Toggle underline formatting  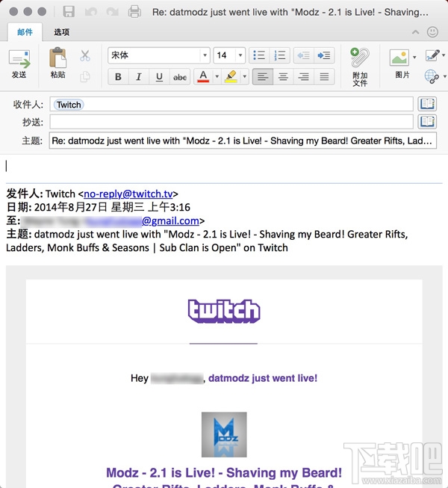[x=159, y=76]
